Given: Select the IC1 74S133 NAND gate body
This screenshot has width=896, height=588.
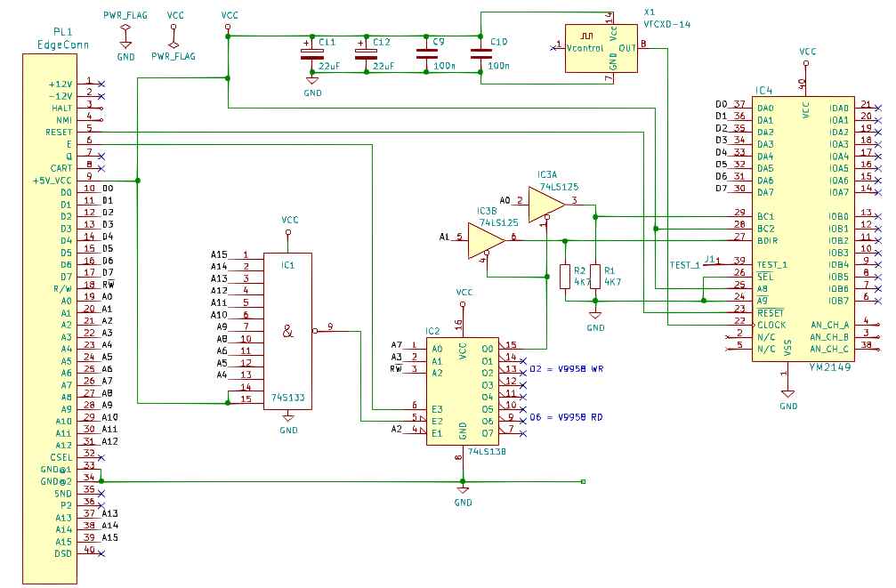Looking at the screenshot, I should coord(287,331).
